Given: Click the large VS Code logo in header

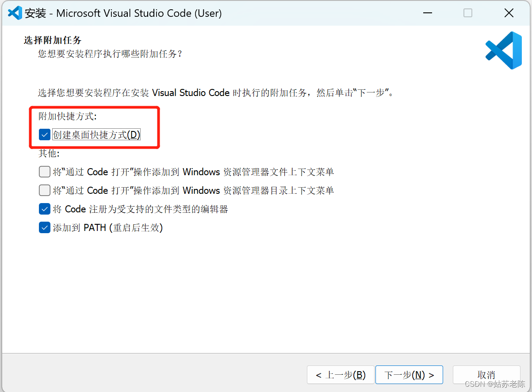Looking at the screenshot, I should 504,50.
